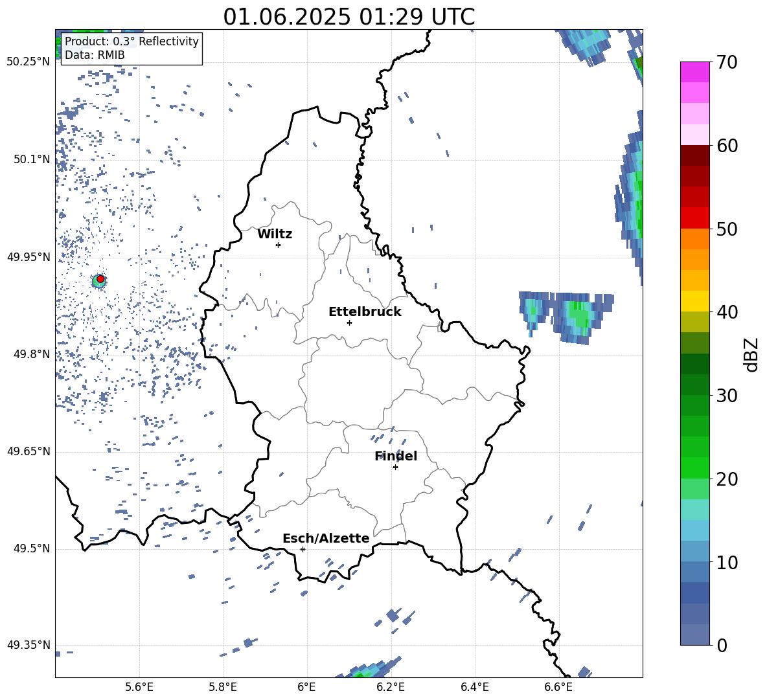Click the Ettelbruck city label
The width and height of the screenshot is (767, 700).
tap(365, 312)
